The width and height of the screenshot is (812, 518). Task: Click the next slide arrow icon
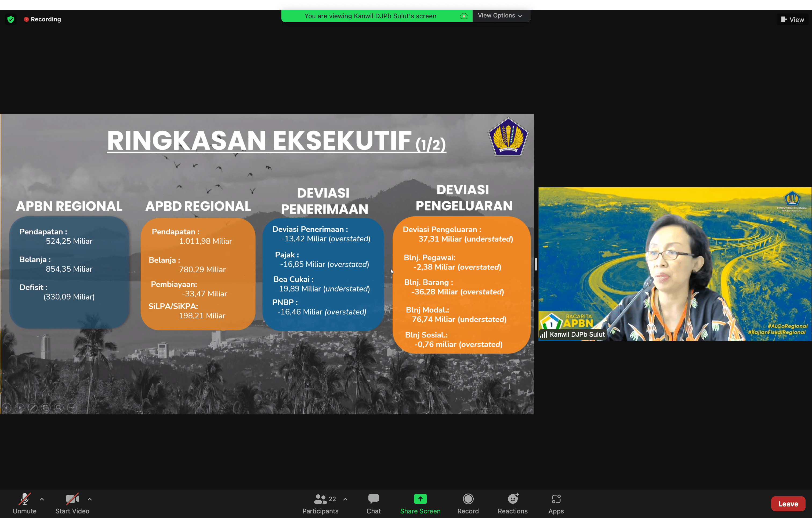point(20,408)
